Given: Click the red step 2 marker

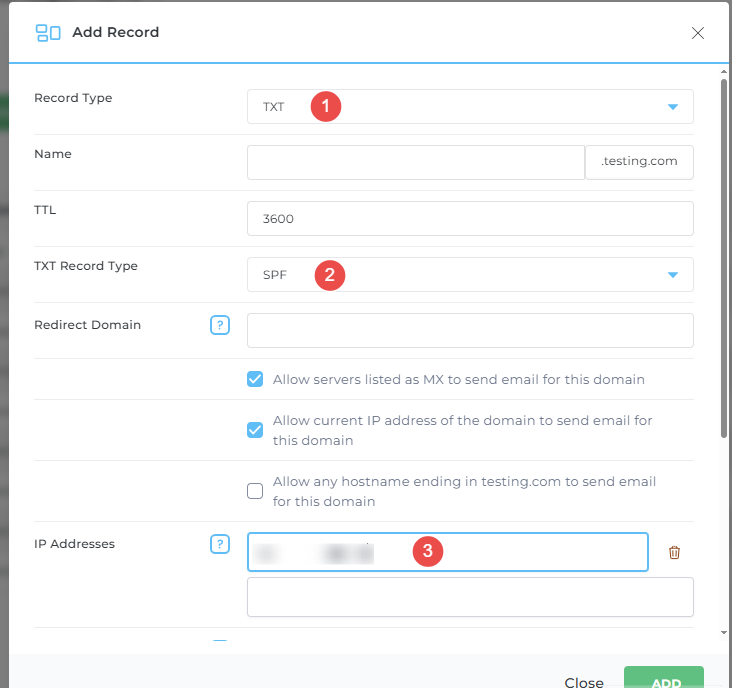Looking at the screenshot, I should (330, 275).
